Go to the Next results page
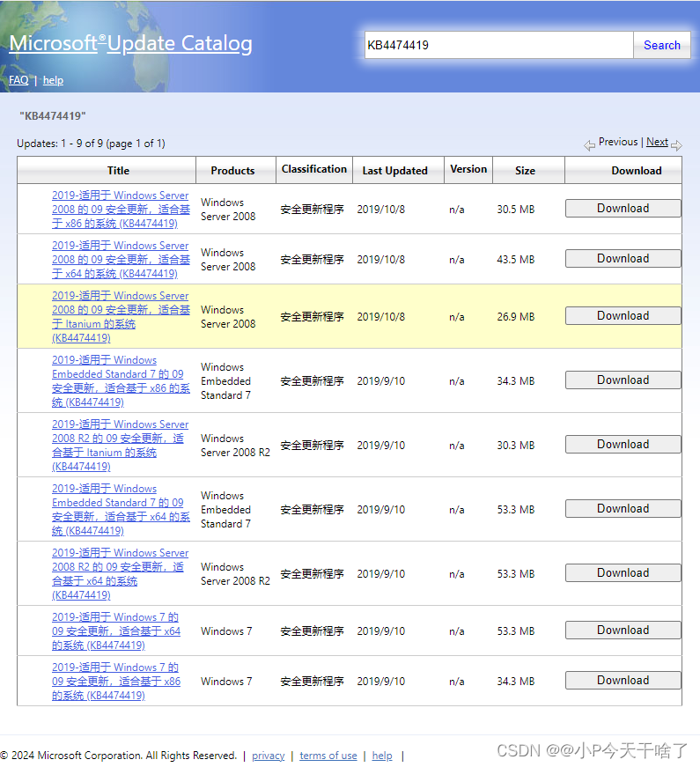The width and height of the screenshot is (700, 767). coord(657,142)
